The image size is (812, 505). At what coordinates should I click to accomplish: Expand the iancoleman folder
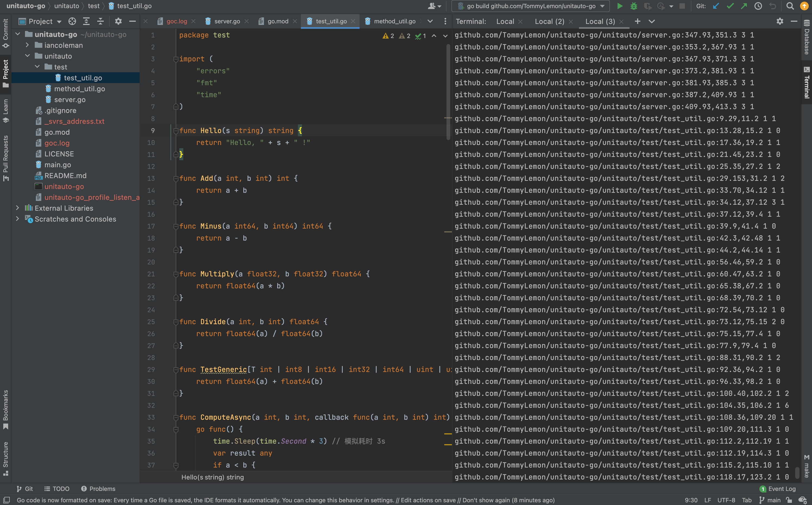point(27,45)
